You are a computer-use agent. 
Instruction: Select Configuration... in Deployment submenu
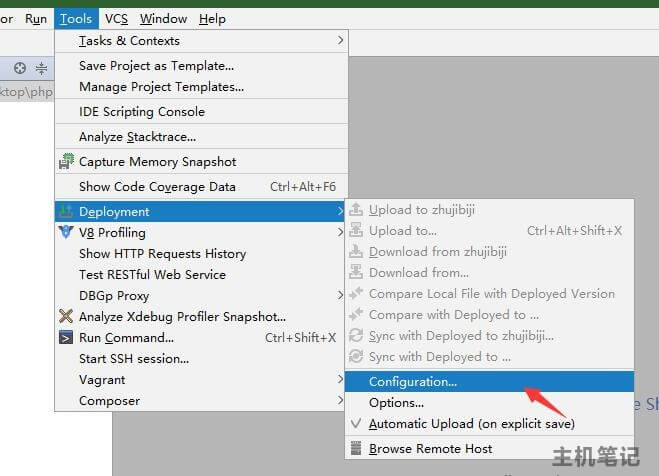pyautogui.click(x=412, y=381)
